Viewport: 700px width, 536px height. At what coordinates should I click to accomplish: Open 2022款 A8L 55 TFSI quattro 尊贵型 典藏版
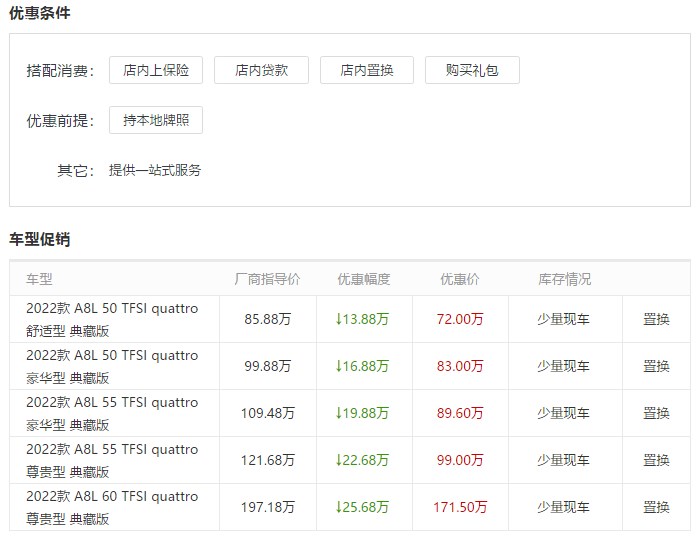(x=112, y=460)
